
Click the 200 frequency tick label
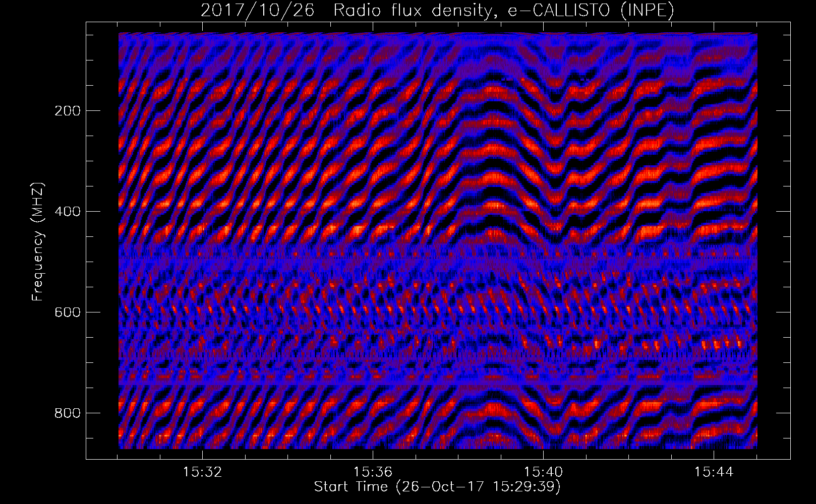tap(67, 111)
